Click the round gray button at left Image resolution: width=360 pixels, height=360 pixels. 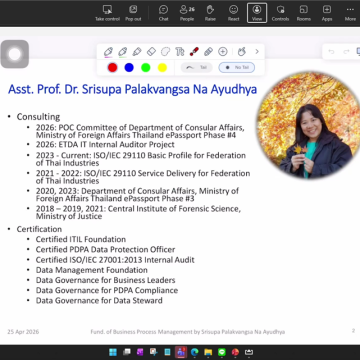15,54
